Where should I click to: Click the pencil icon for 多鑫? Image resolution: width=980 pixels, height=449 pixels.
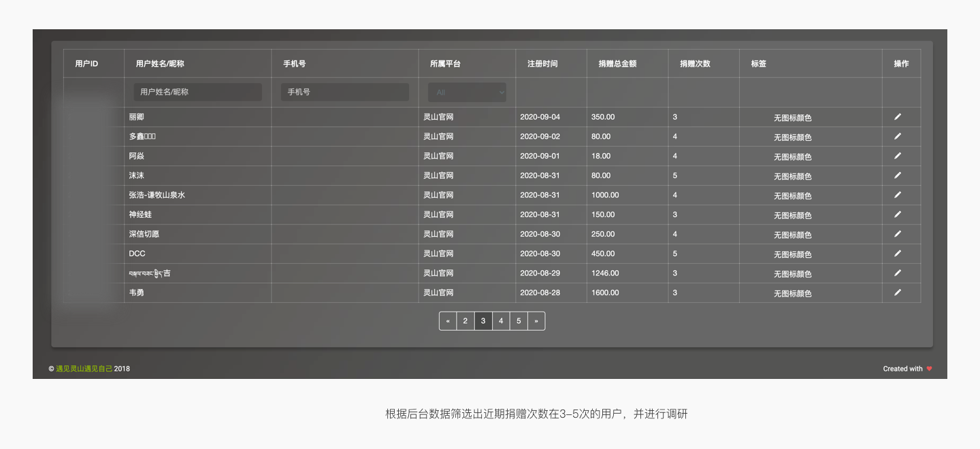(898, 136)
